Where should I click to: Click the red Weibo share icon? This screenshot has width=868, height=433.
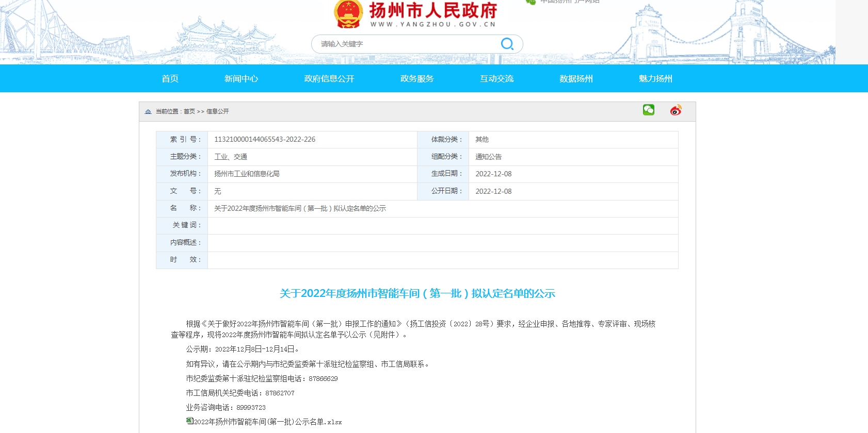pos(676,110)
